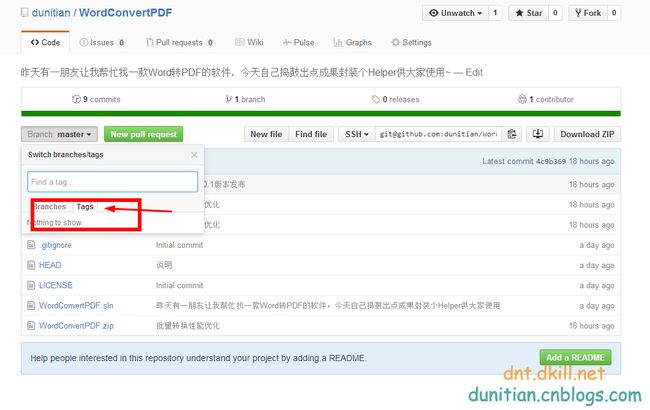View the 1 branch list

tap(245, 99)
